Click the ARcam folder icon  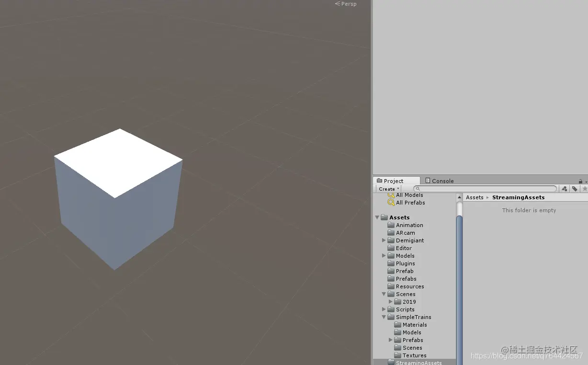(391, 233)
